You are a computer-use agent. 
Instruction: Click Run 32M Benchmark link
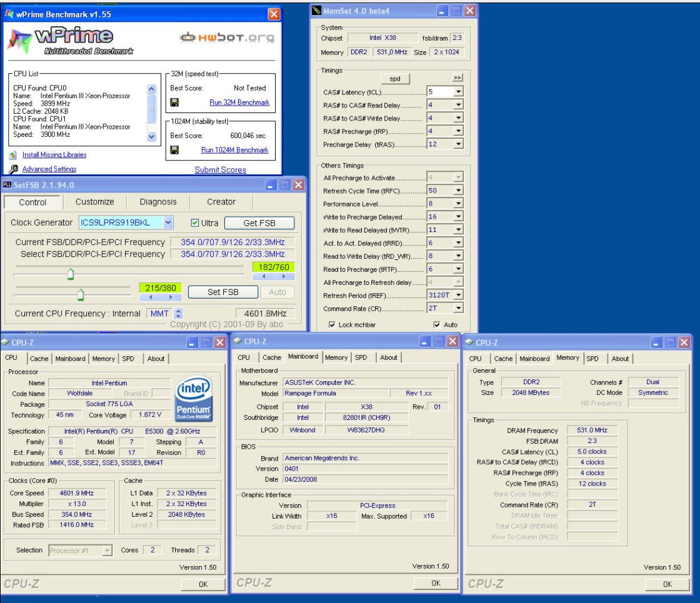pos(239,102)
